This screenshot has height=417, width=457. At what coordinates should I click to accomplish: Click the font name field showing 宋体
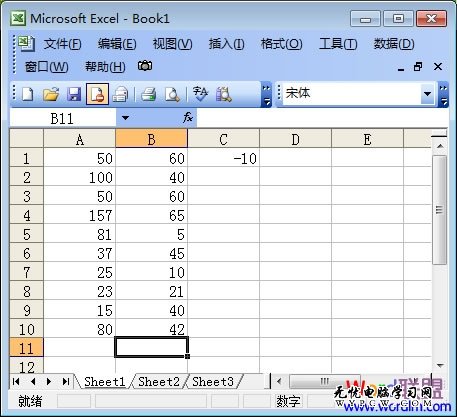(351, 94)
